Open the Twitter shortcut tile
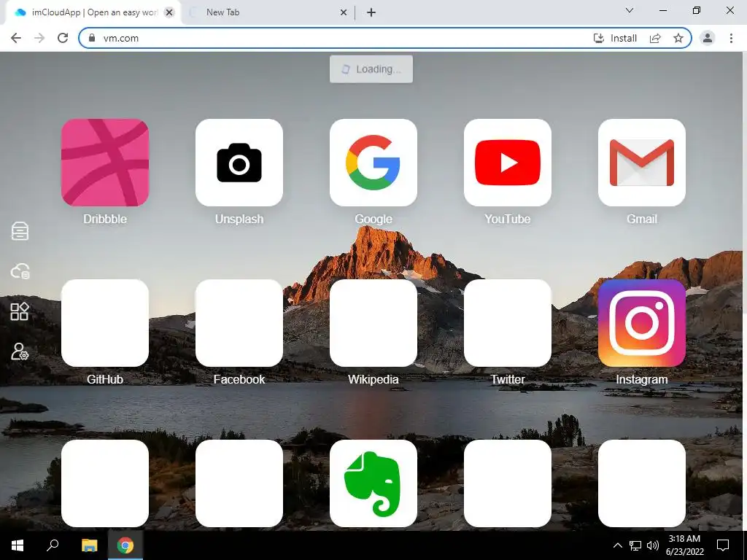The height and width of the screenshot is (560, 747). (x=508, y=323)
